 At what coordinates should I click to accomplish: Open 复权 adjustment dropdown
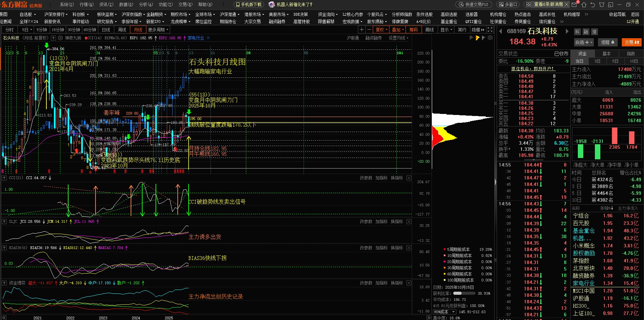pos(381,30)
